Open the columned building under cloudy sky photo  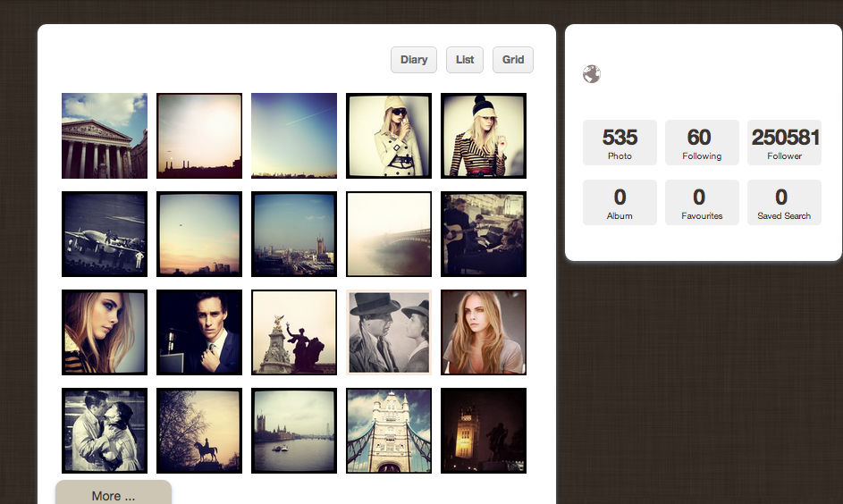(x=105, y=136)
